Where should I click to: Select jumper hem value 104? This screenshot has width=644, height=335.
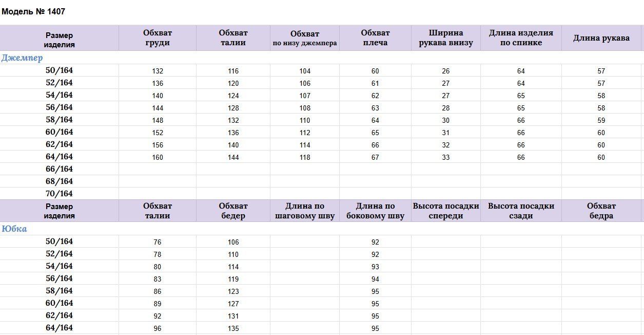(305, 71)
